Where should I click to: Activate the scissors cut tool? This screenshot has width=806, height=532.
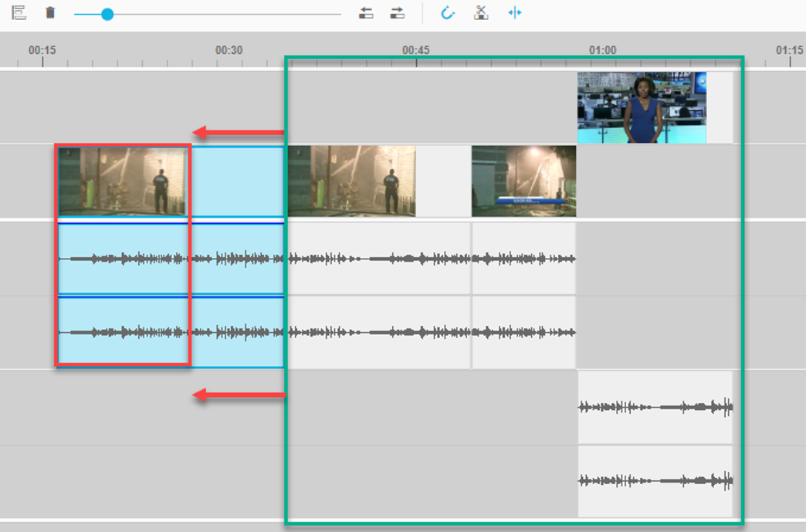pos(480,12)
